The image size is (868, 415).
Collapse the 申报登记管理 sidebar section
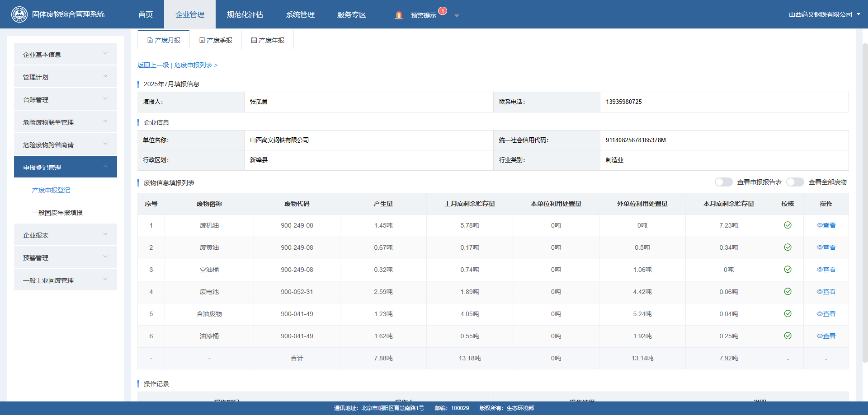(66, 167)
